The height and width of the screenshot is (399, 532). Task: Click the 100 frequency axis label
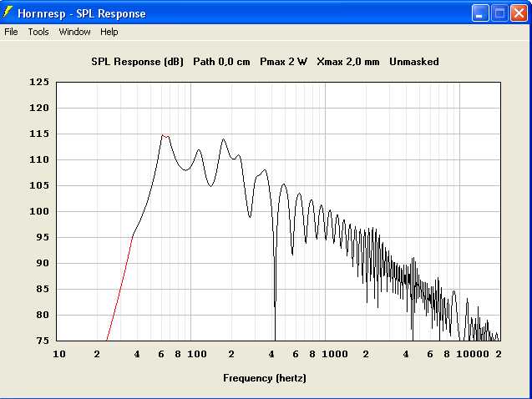pyautogui.click(x=197, y=354)
